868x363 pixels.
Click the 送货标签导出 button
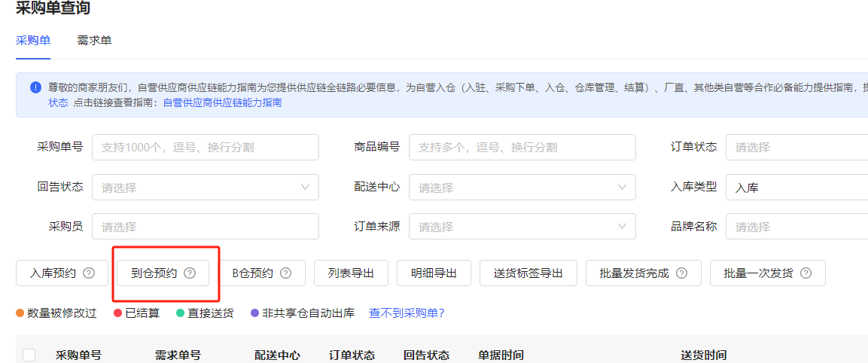tap(528, 273)
